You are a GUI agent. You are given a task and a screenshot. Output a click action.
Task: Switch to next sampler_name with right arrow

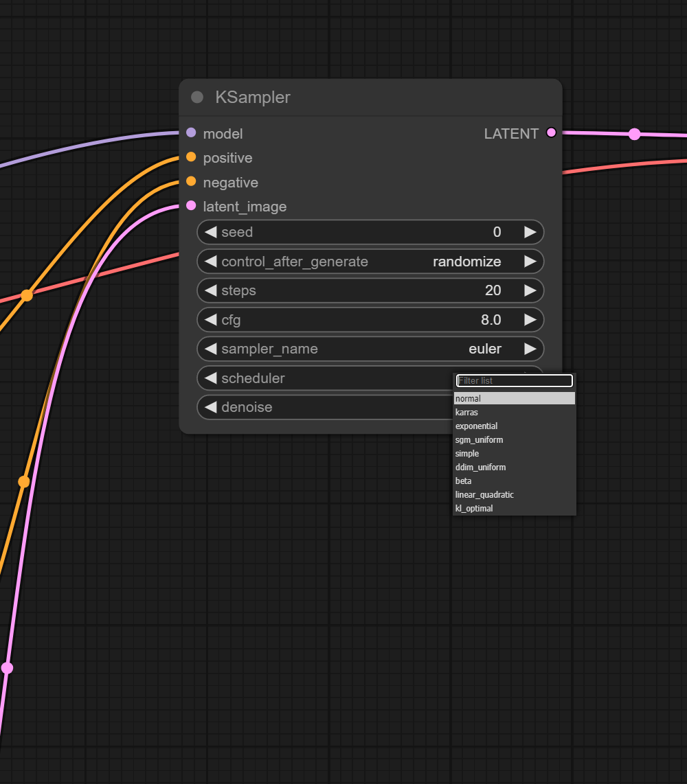(x=530, y=349)
